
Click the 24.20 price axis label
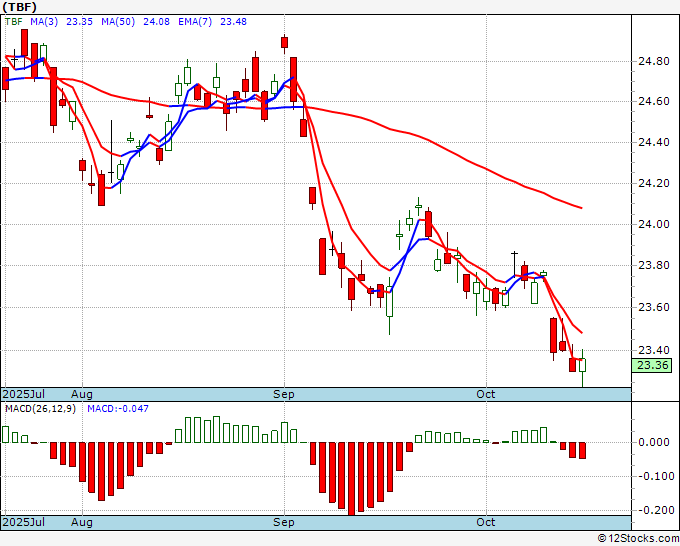coord(654,183)
